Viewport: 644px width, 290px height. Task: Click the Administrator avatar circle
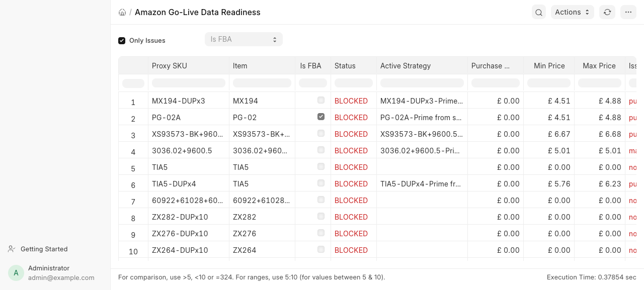click(x=16, y=273)
